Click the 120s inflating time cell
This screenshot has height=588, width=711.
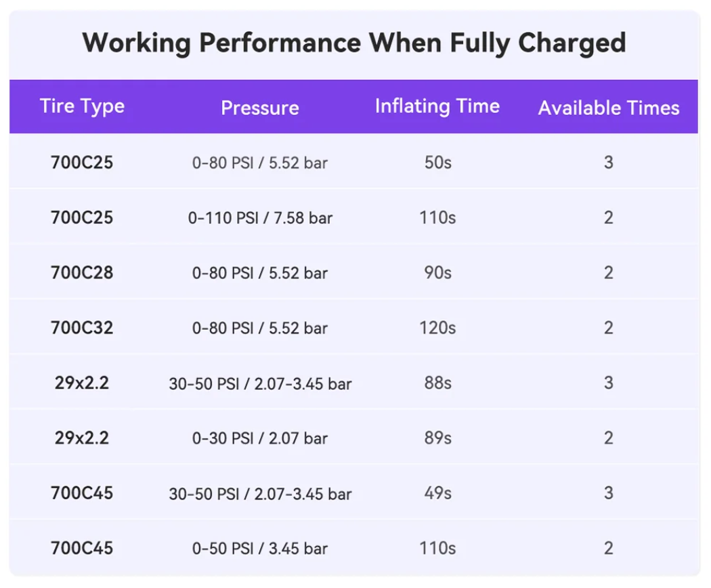click(437, 328)
